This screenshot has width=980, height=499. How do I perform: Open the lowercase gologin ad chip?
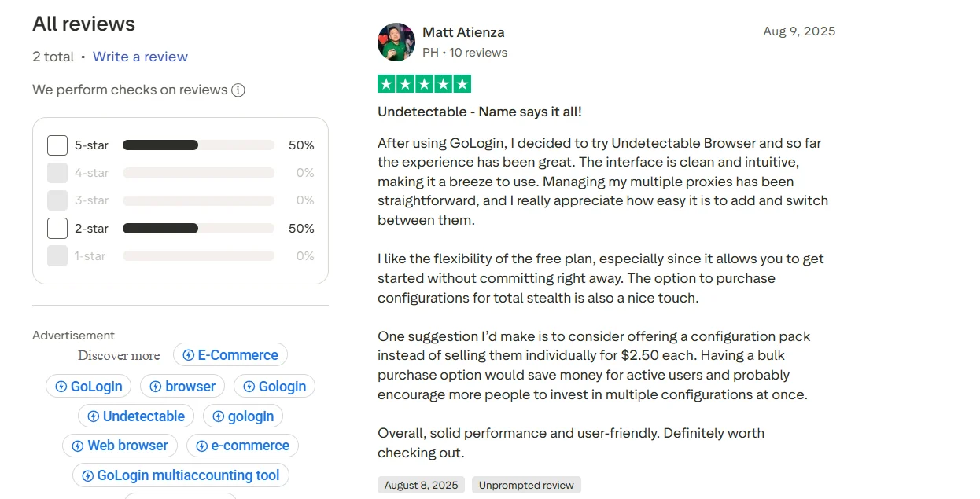pos(243,416)
